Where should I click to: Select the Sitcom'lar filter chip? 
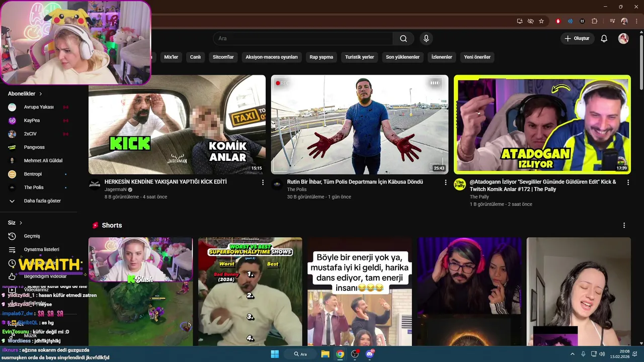(x=223, y=57)
